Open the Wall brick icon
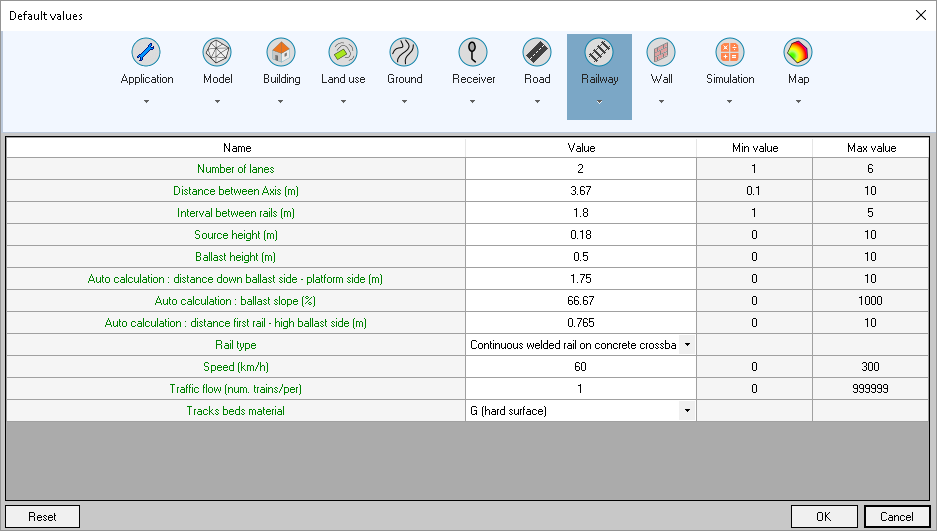Screen dimensions: 937x531 pyautogui.click(x=661, y=52)
